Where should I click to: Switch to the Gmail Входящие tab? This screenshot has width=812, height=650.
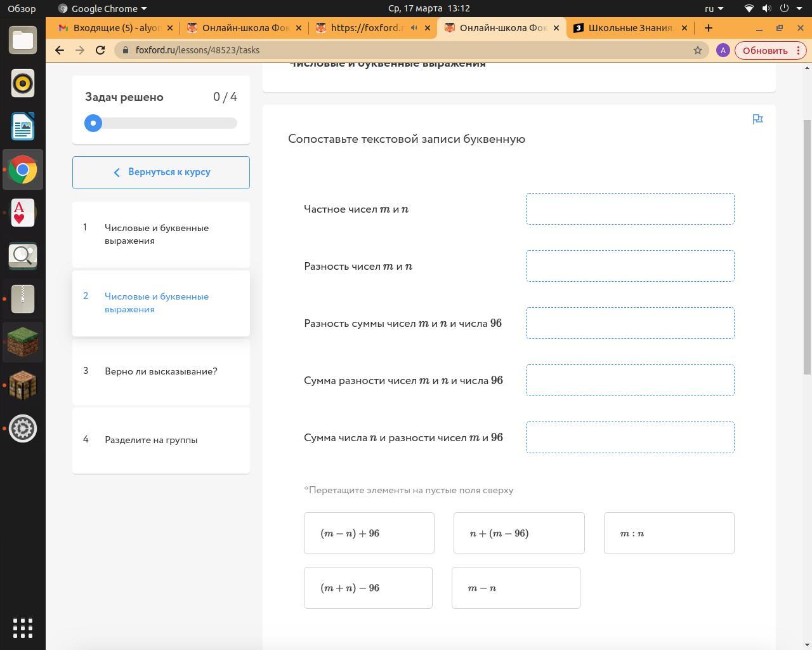point(115,28)
